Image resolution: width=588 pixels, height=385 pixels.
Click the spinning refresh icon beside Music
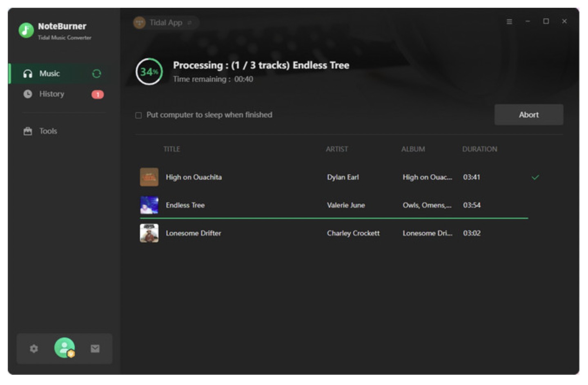[x=96, y=74]
